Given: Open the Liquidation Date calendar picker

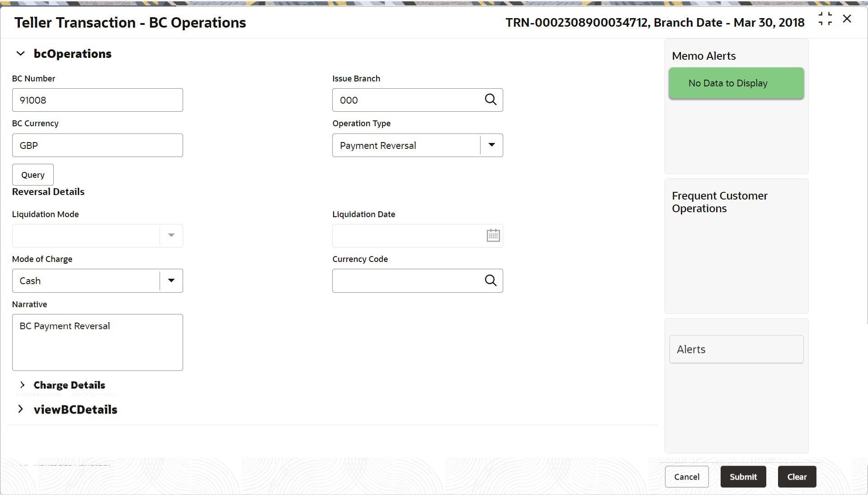Looking at the screenshot, I should click(x=493, y=235).
